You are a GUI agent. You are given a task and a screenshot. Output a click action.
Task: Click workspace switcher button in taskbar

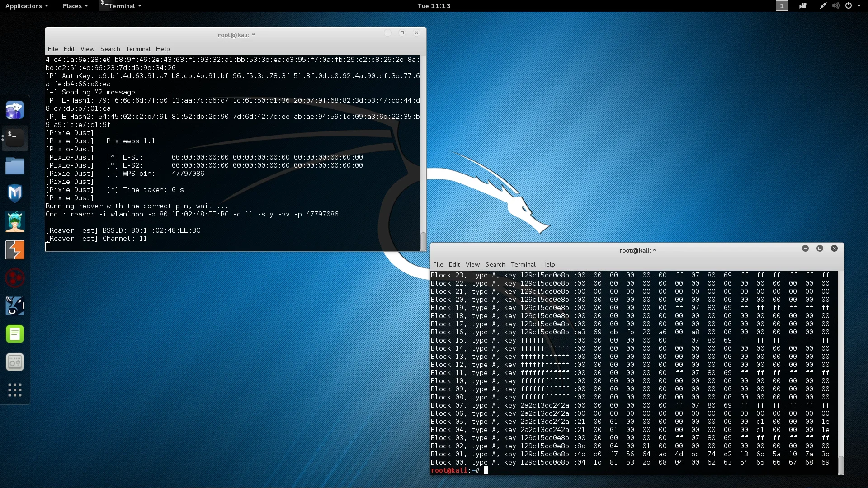coord(781,6)
